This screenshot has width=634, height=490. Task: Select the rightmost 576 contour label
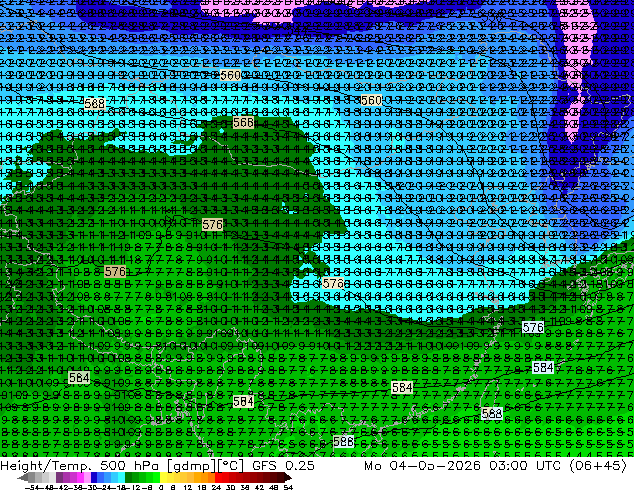[x=533, y=327]
